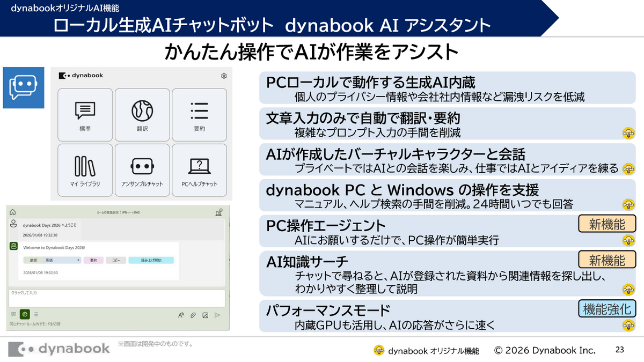Image resolution: width=644 pixels, height=362 pixels.
Task: Click the font size A icon
Action: 181,314
